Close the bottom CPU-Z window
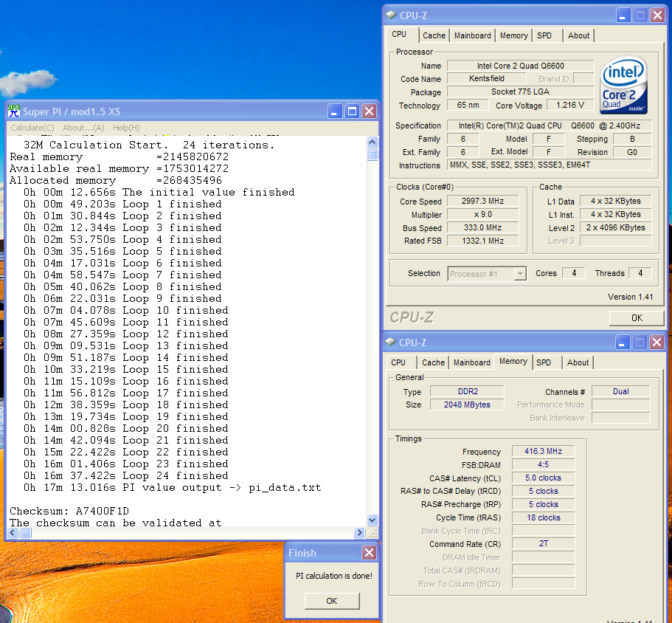The width and height of the screenshot is (672, 623). click(x=657, y=343)
